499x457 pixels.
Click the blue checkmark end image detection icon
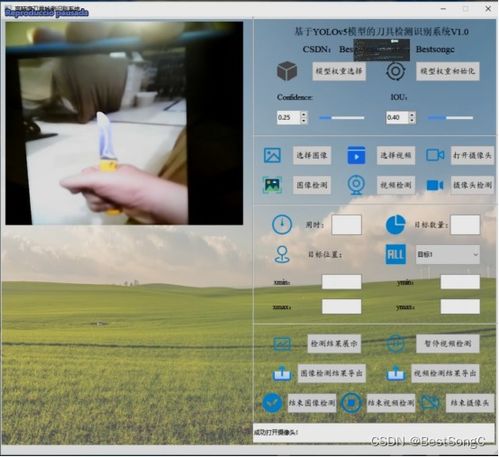pyautogui.click(x=272, y=403)
